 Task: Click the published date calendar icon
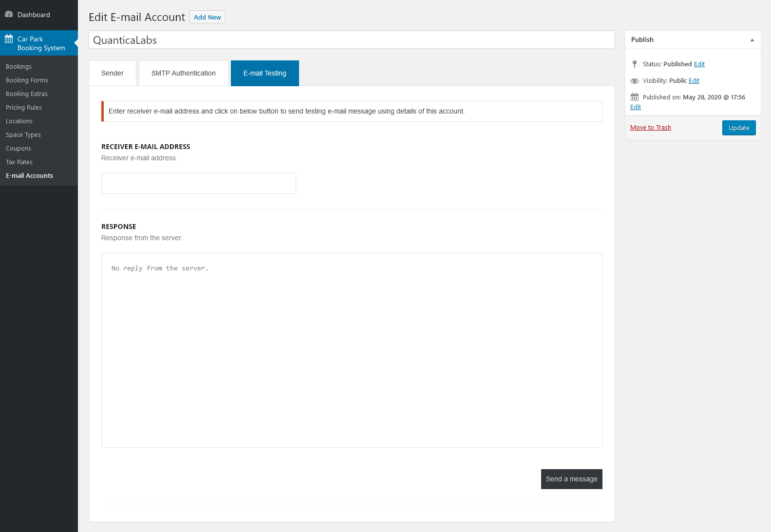click(634, 97)
